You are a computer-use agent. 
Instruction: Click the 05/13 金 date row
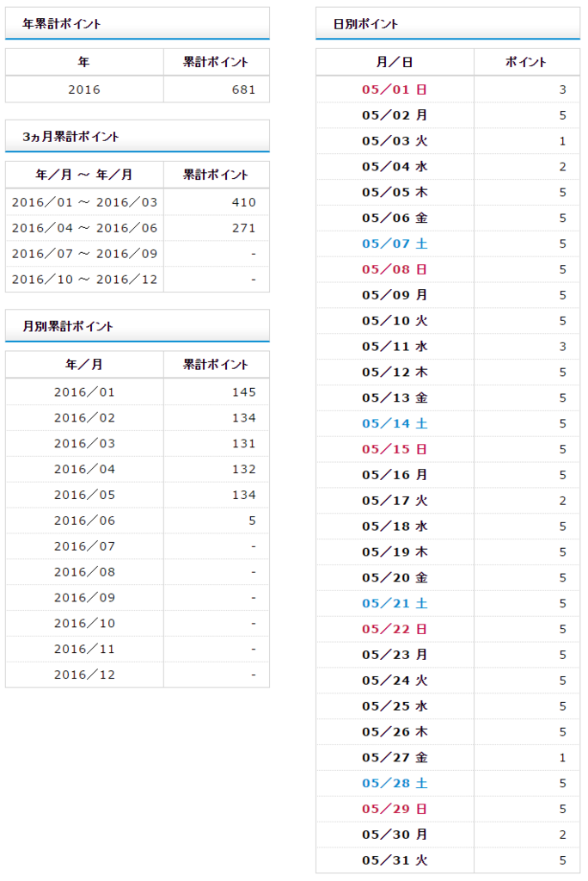coord(448,397)
